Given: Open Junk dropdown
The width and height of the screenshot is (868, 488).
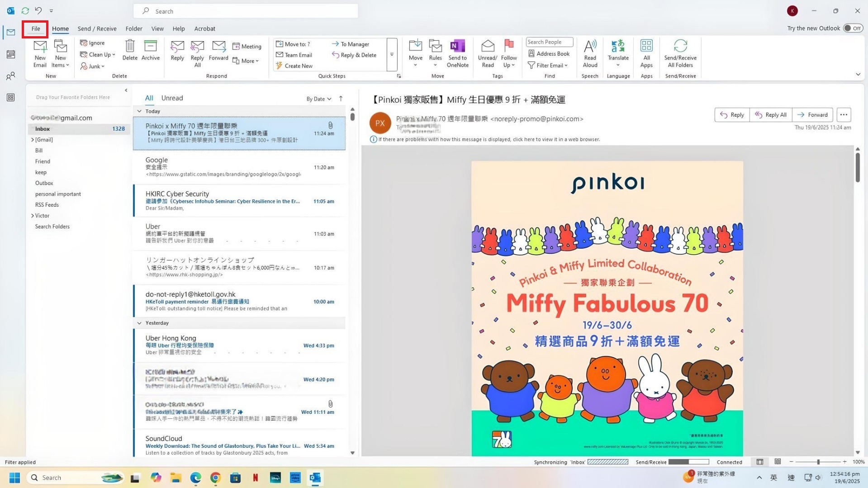Looking at the screenshot, I should (x=92, y=66).
